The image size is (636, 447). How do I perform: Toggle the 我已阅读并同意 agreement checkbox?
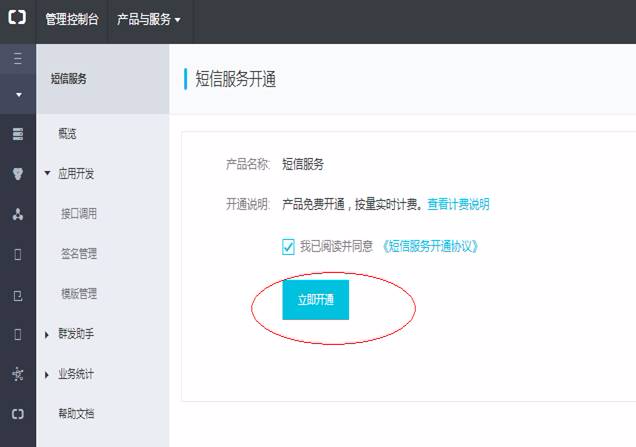289,246
